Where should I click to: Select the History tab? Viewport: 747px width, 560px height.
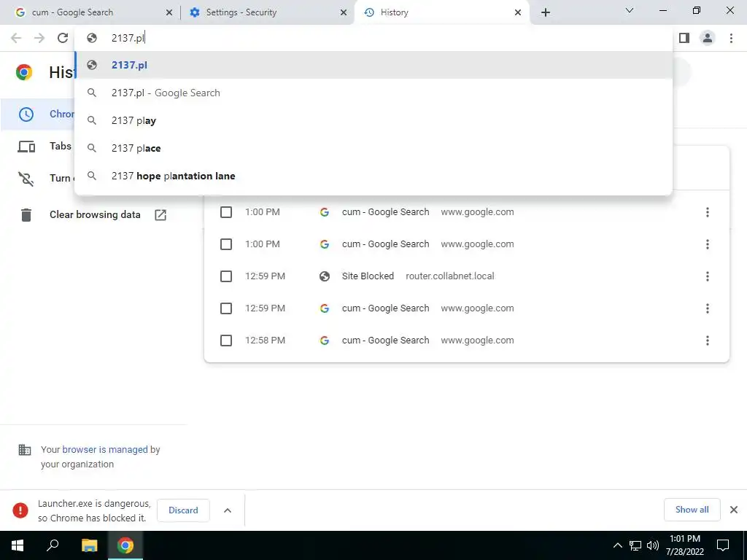[x=441, y=12]
